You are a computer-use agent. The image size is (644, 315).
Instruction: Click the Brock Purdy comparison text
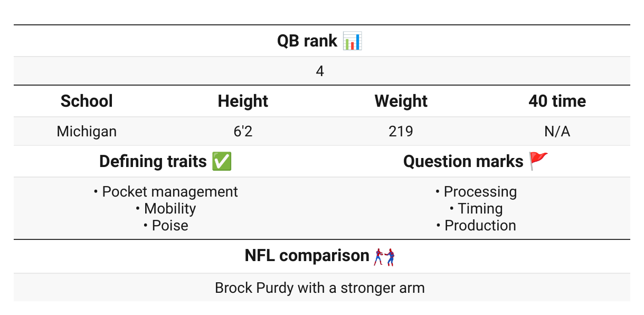(x=320, y=288)
